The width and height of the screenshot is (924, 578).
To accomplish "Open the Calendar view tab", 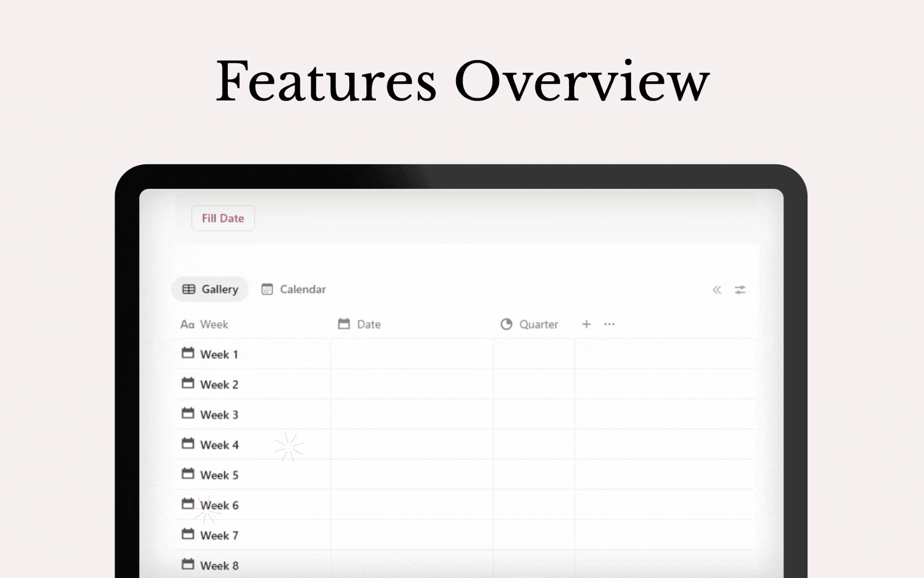I will [x=294, y=290].
